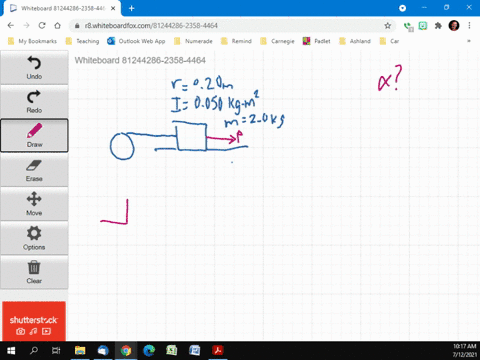
Task: Open the browser home page
Action: coord(57,25)
